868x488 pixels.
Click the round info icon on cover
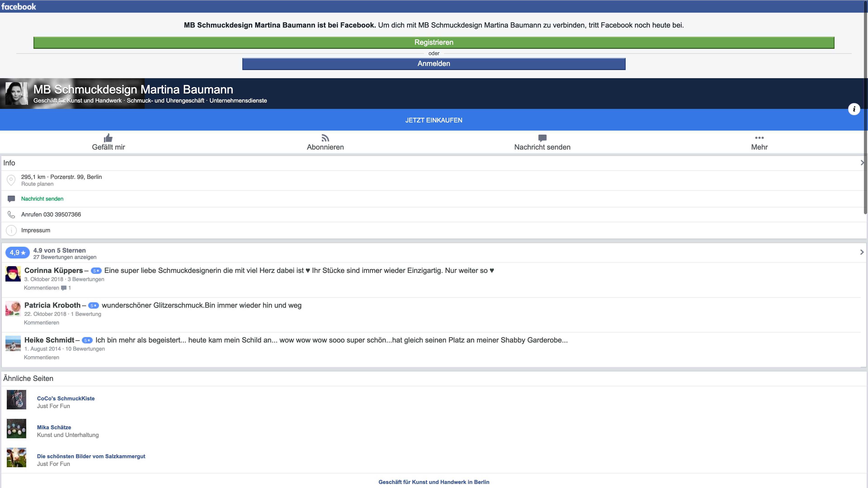pos(854,109)
